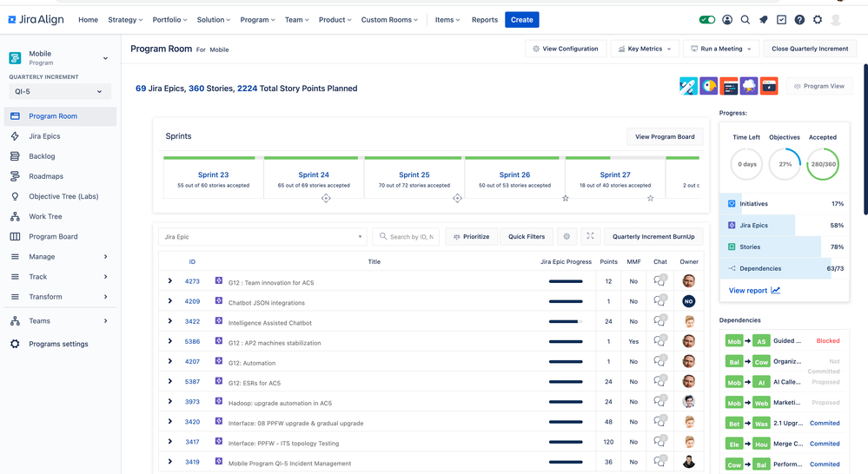This screenshot has width=868, height=474.
Task: Toggle the green switch in top bar
Action: (707, 20)
